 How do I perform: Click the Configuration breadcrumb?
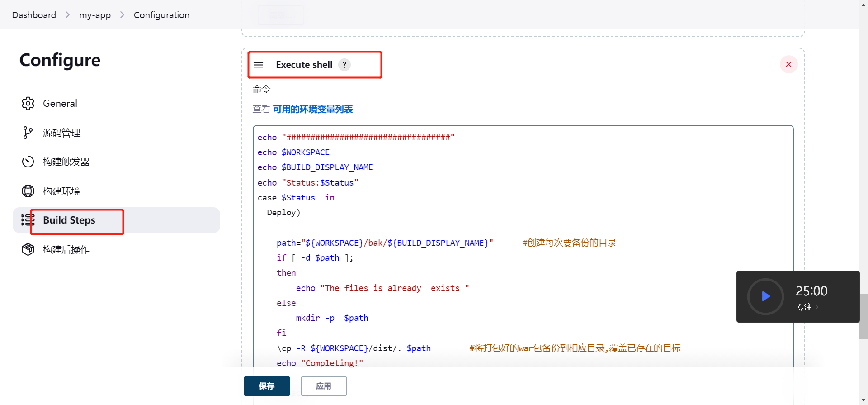pyautogui.click(x=161, y=15)
